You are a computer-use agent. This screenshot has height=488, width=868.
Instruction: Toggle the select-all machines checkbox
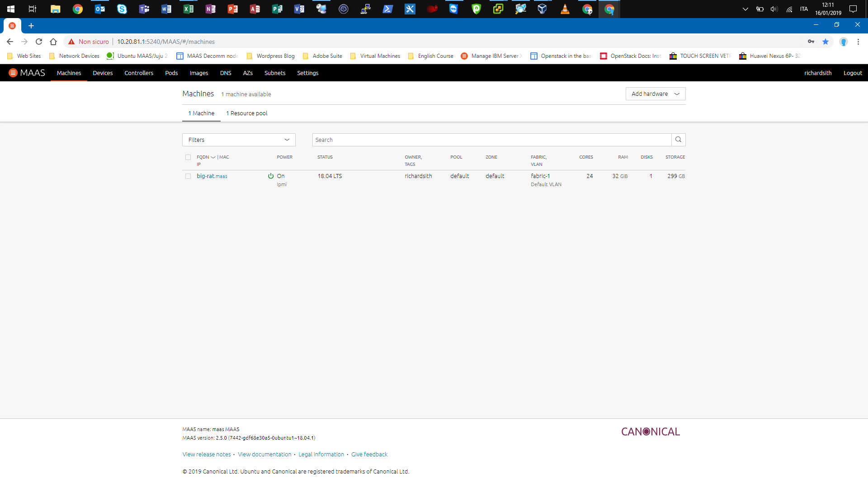[188, 157]
